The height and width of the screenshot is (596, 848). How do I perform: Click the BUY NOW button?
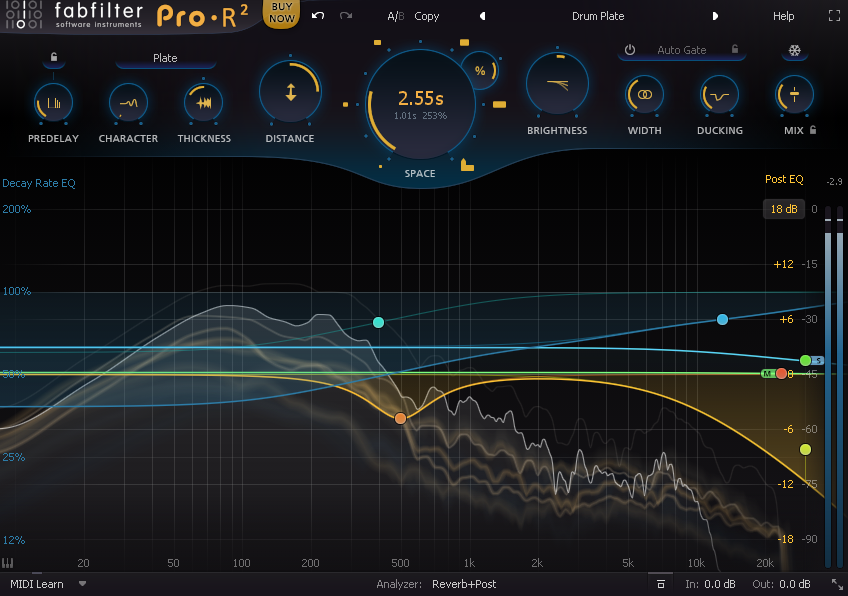point(281,15)
